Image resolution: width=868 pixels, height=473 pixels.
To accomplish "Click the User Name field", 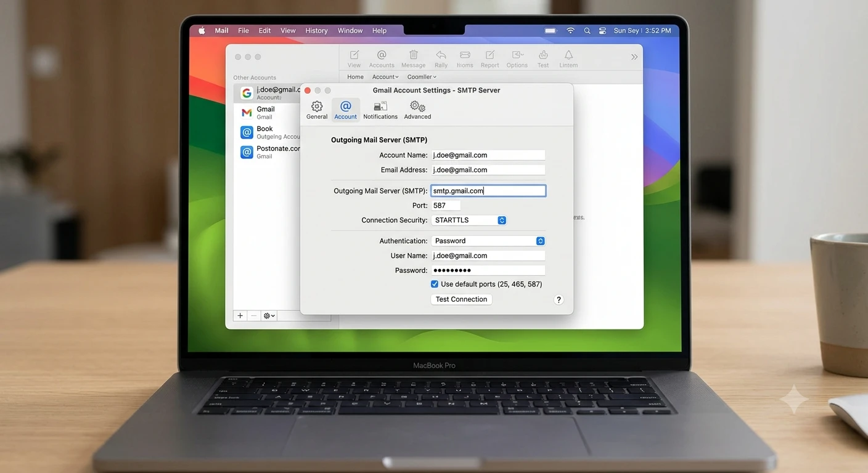I will [488, 256].
